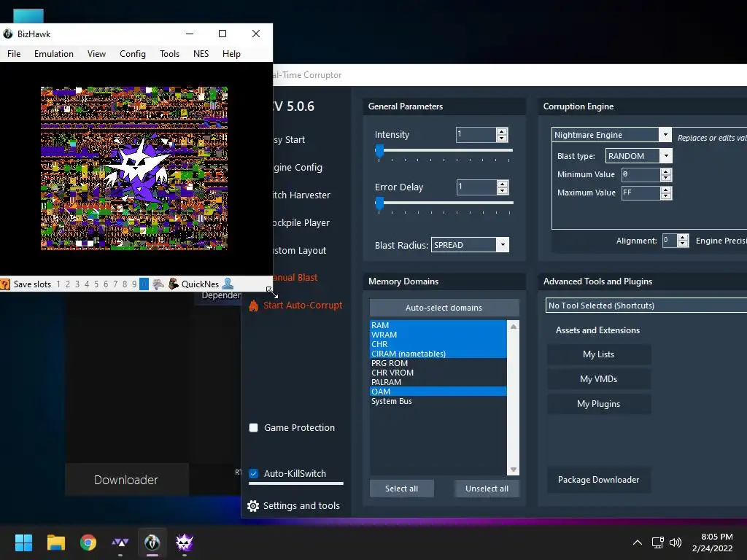The height and width of the screenshot is (560, 747).
Task: Select CHR VROM memory domain
Action: [x=438, y=373]
